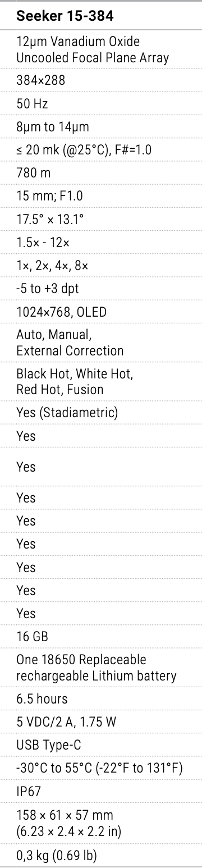Viewport: 202px width, 868px height.
Task: Click the 1024×768, OLED display entry
Action: [x=61, y=313]
